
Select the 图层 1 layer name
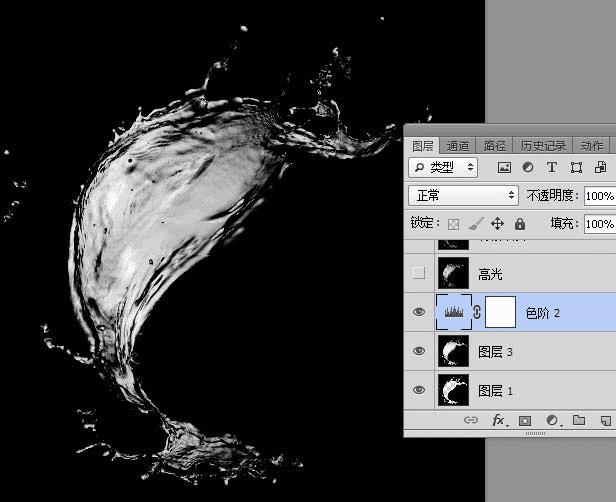click(x=495, y=391)
